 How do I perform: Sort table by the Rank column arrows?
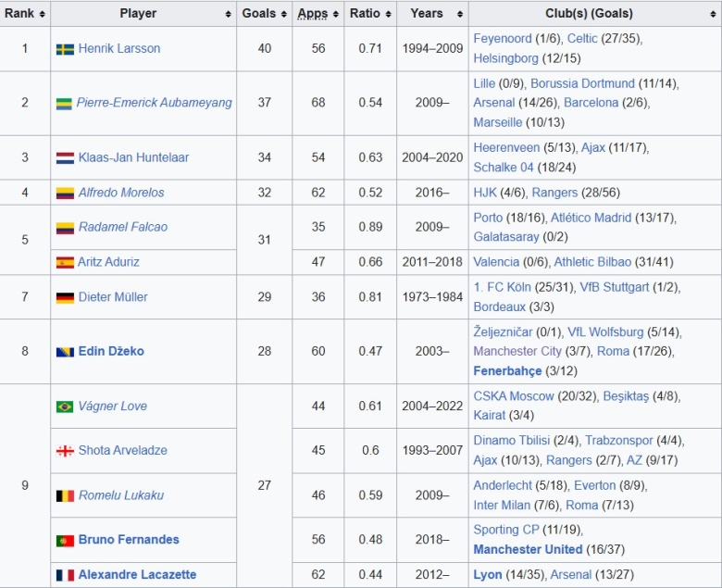point(42,14)
